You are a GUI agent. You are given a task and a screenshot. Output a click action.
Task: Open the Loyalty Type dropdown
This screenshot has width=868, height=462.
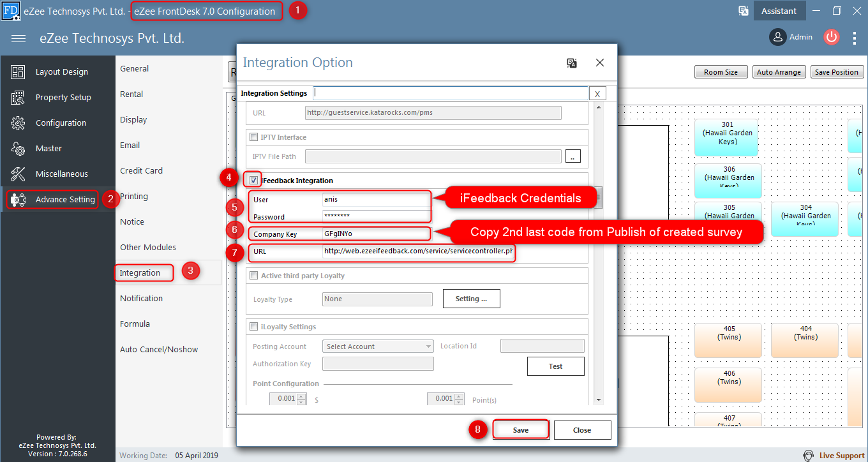377,299
